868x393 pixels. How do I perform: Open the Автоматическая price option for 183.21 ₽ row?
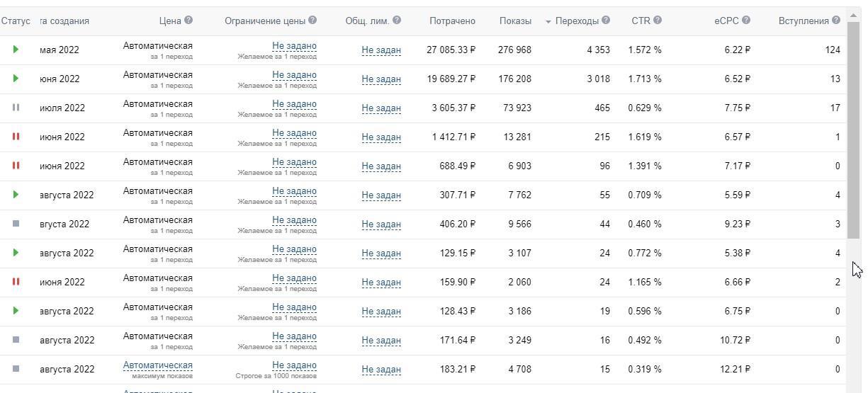(x=157, y=365)
